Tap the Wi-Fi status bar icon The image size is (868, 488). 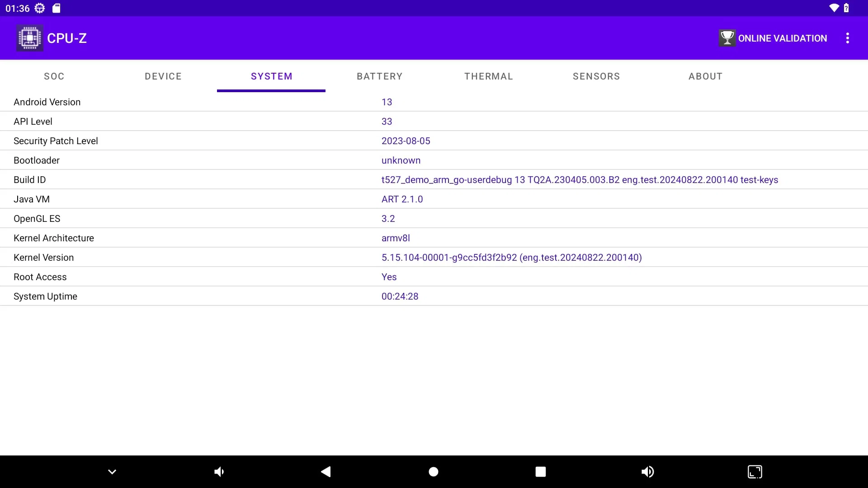834,8
